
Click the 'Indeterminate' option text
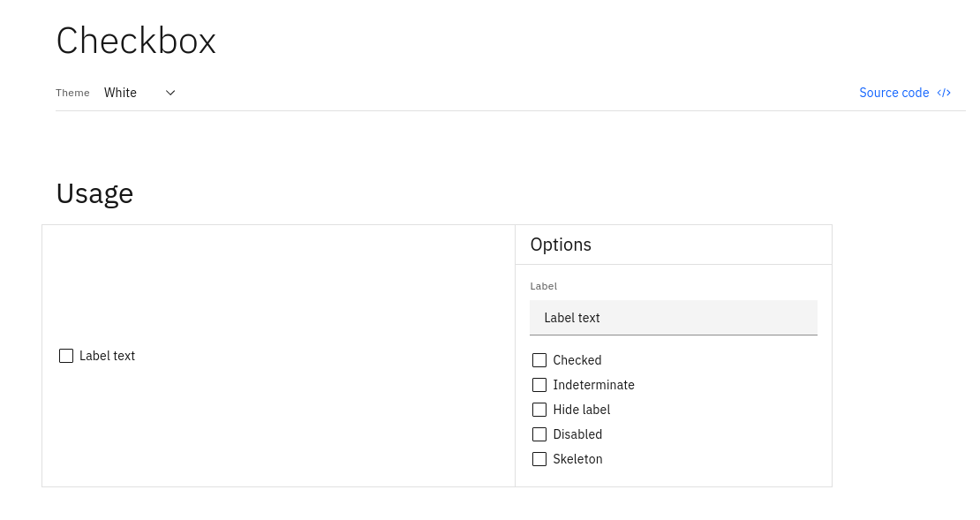[x=593, y=385]
